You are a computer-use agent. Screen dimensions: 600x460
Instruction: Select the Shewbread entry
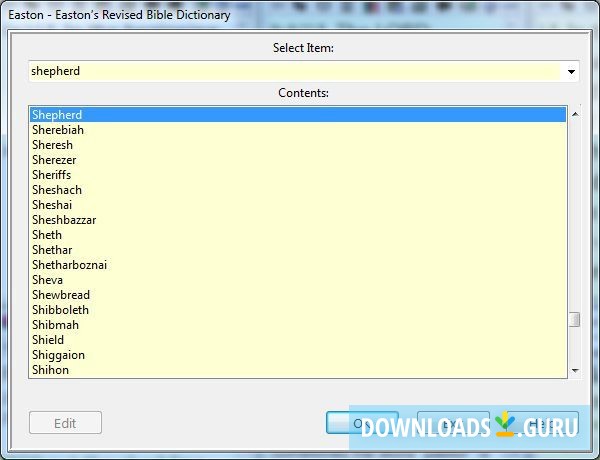click(x=298, y=295)
